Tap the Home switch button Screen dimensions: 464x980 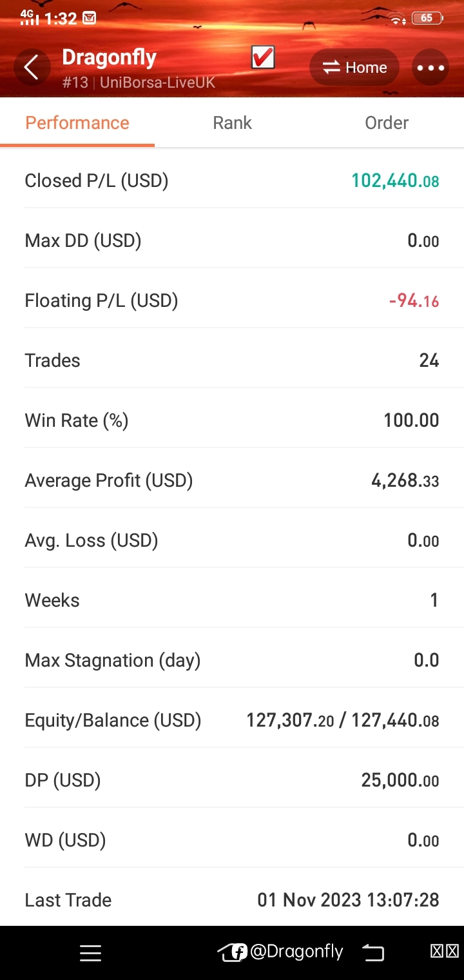(354, 68)
